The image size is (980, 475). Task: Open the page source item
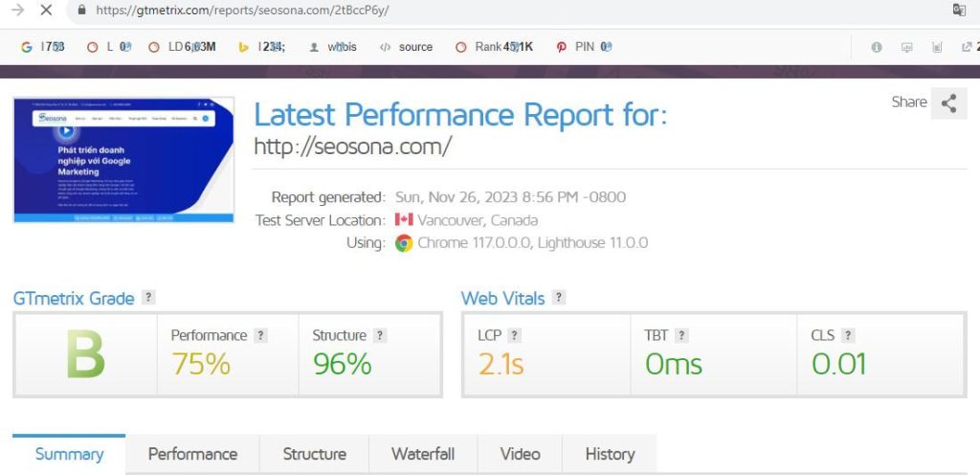pyautogui.click(x=406, y=47)
